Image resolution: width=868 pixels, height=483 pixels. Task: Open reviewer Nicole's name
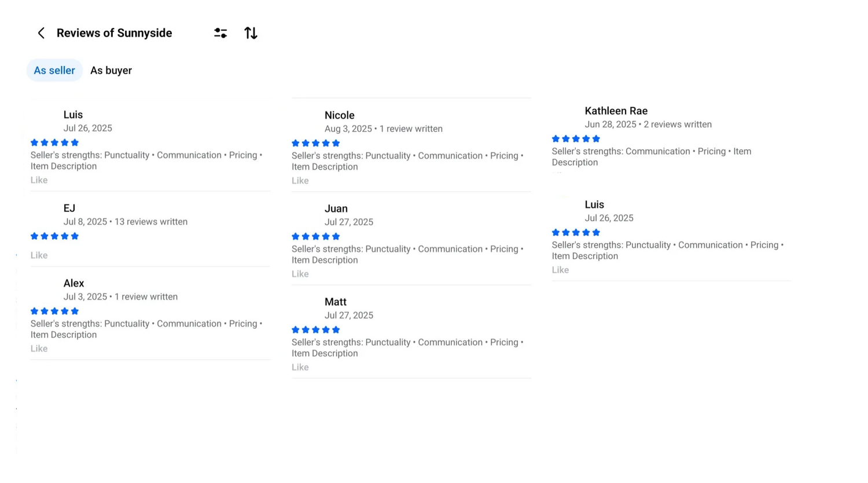click(339, 115)
